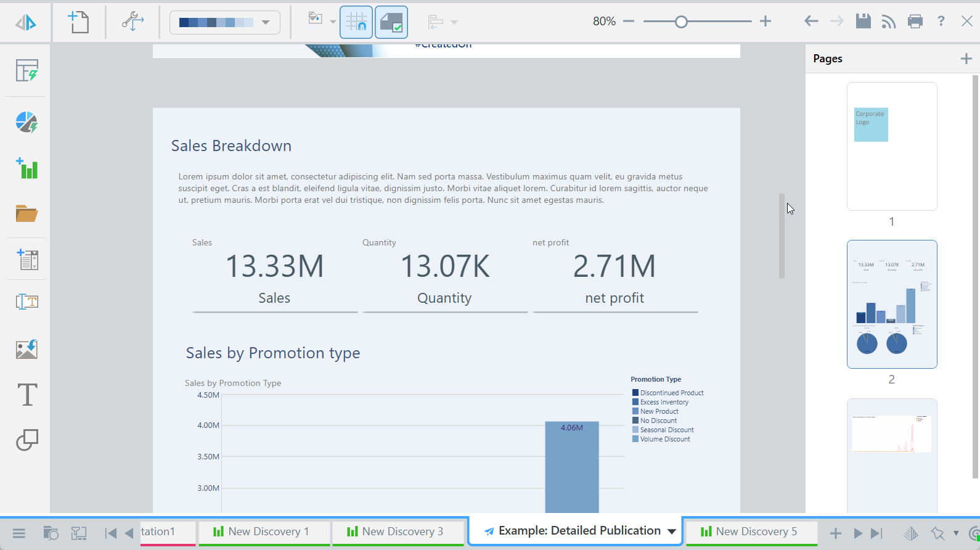The image size is (980, 550).
Task: Expand the favorites star dropdown arrow
Action: [x=956, y=533]
